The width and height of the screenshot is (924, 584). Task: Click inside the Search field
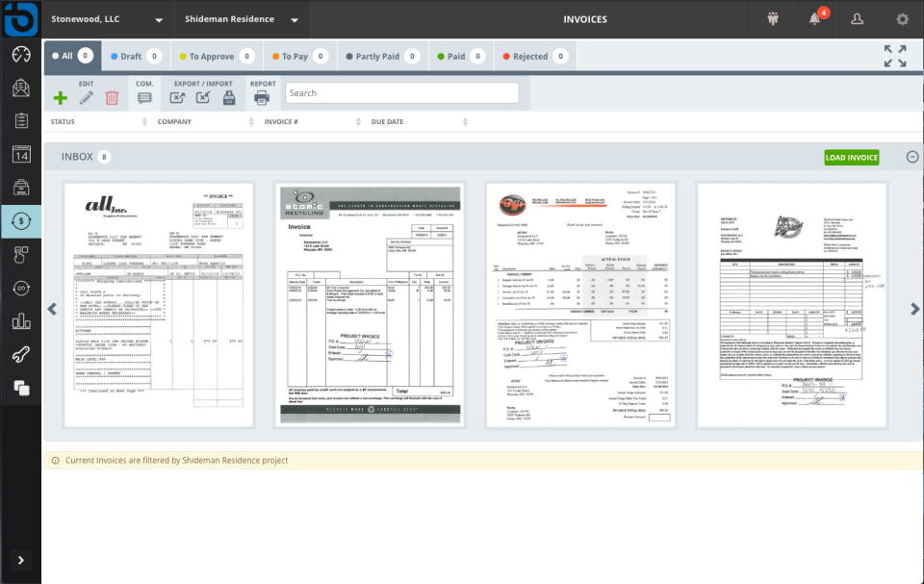pyautogui.click(x=401, y=92)
